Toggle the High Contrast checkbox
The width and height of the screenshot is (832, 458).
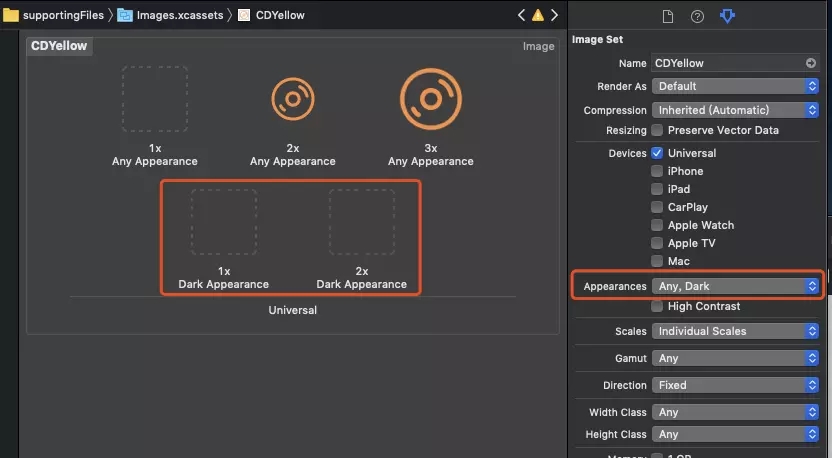click(657, 306)
